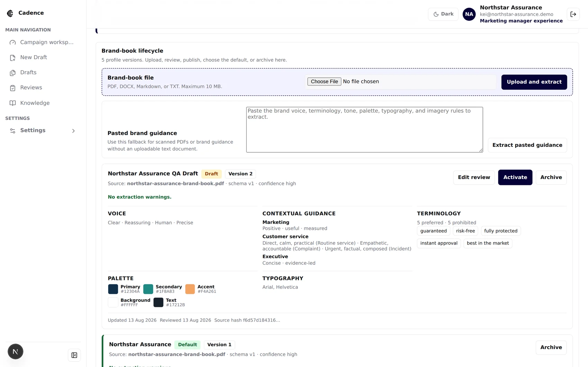Image resolution: width=588 pixels, height=367 pixels.
Task: Archive the Version 2 QA Draft
Action: (x=551, y=177)
